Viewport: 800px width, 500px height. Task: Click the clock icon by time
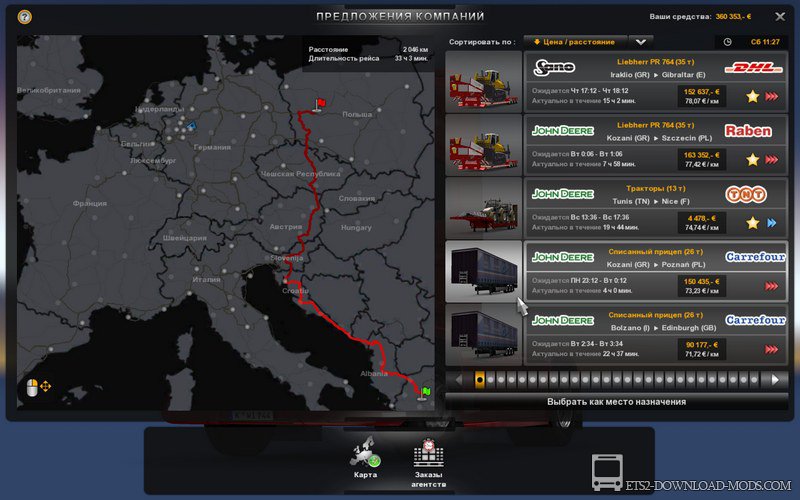(x=728, y=42)
